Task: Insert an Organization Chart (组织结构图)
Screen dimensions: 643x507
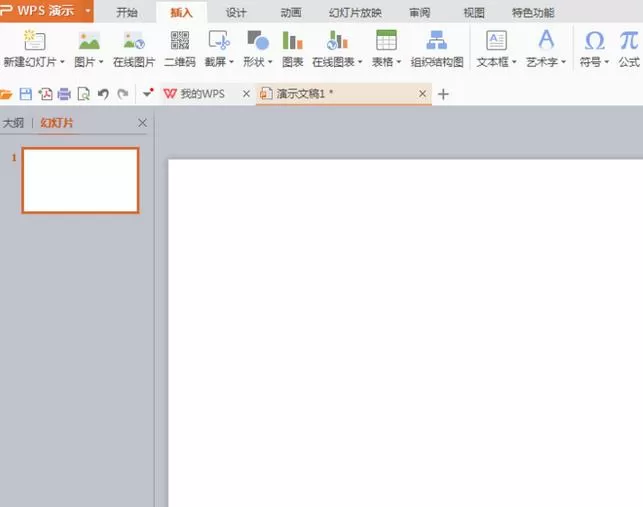Action: coord(437,49)
